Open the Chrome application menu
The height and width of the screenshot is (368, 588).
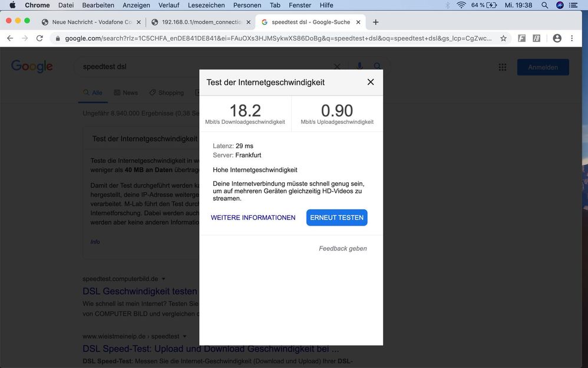[37, 5]
